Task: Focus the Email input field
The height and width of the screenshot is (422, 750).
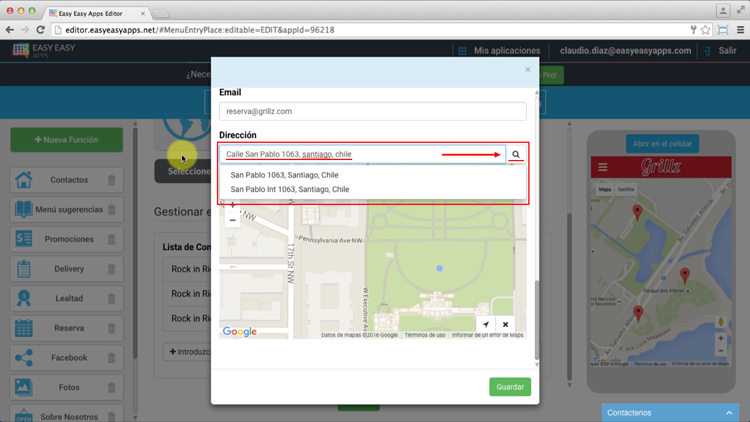Action: point(372,111)
